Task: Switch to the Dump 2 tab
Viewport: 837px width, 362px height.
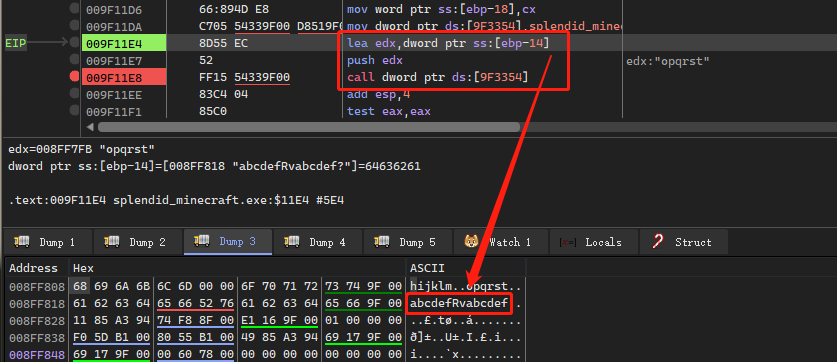Action: point(138,242)
